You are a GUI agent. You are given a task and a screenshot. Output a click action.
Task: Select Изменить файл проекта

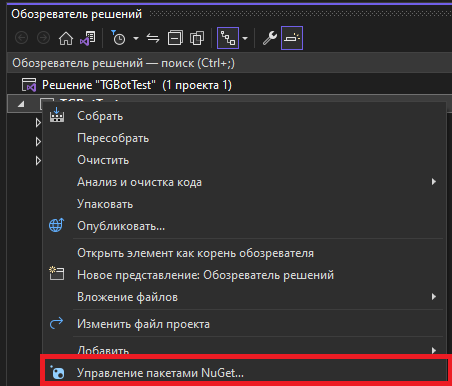coord(245,324)
